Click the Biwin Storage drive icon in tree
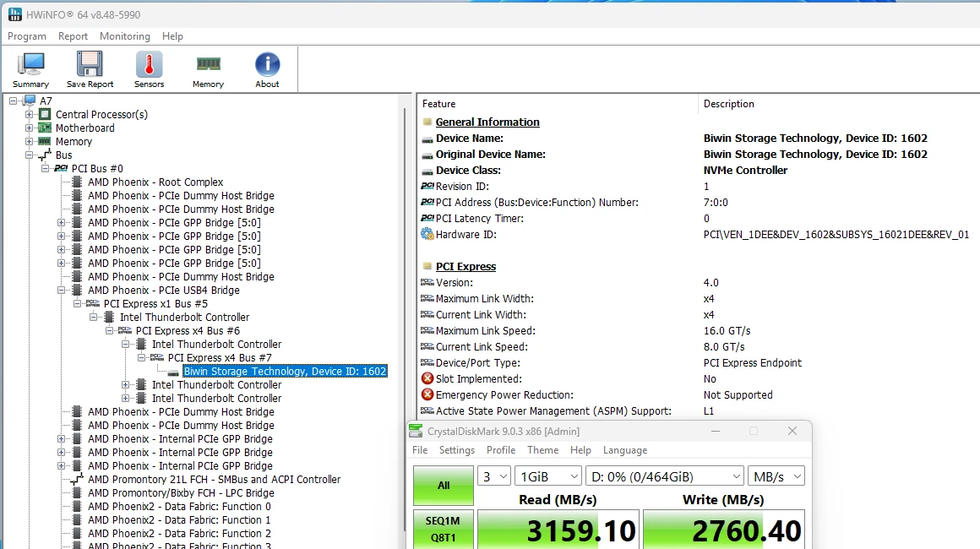The height and width of the screenshot is (549, 980). [x=173, y=372]
